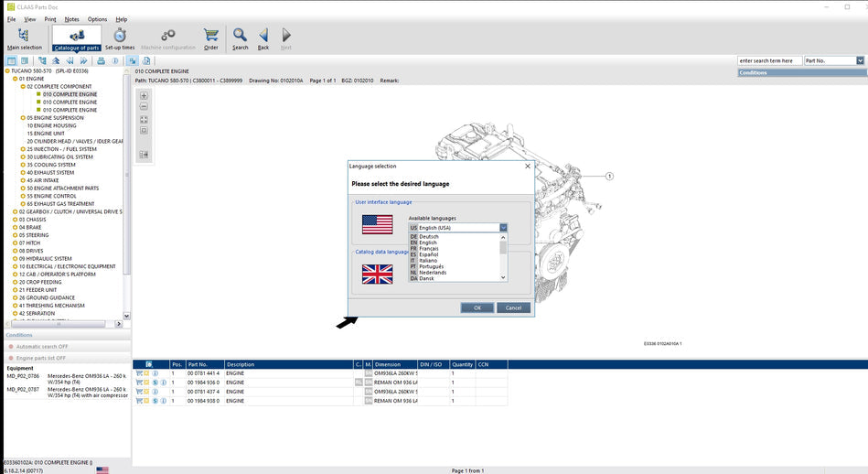The image size is (868, 474).
Task: Expand the 25 INJECTION / FUEL SYSTEM node
Action: tap(22, 149)
